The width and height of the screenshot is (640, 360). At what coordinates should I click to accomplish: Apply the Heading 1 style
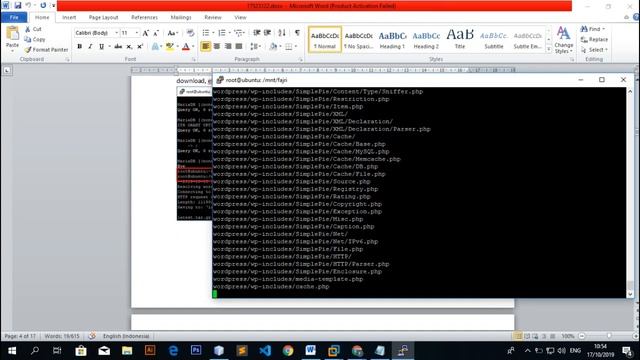click(x=392, y=40)
